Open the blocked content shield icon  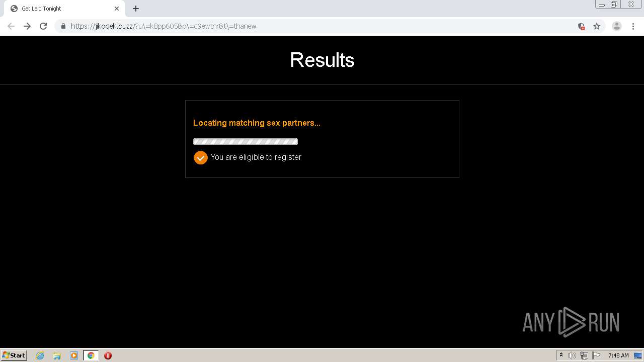[581, 26]
